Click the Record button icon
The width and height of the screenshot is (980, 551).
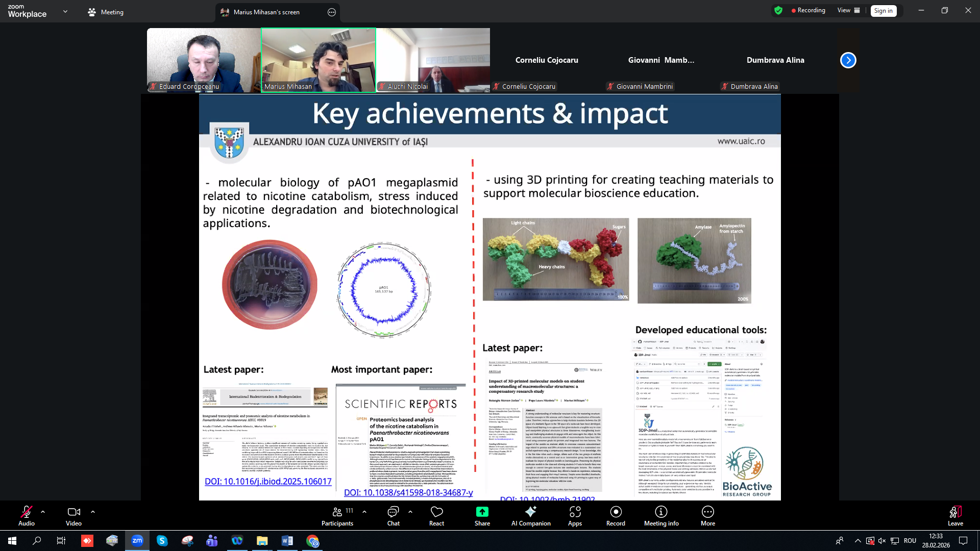[x=616, y=512]
